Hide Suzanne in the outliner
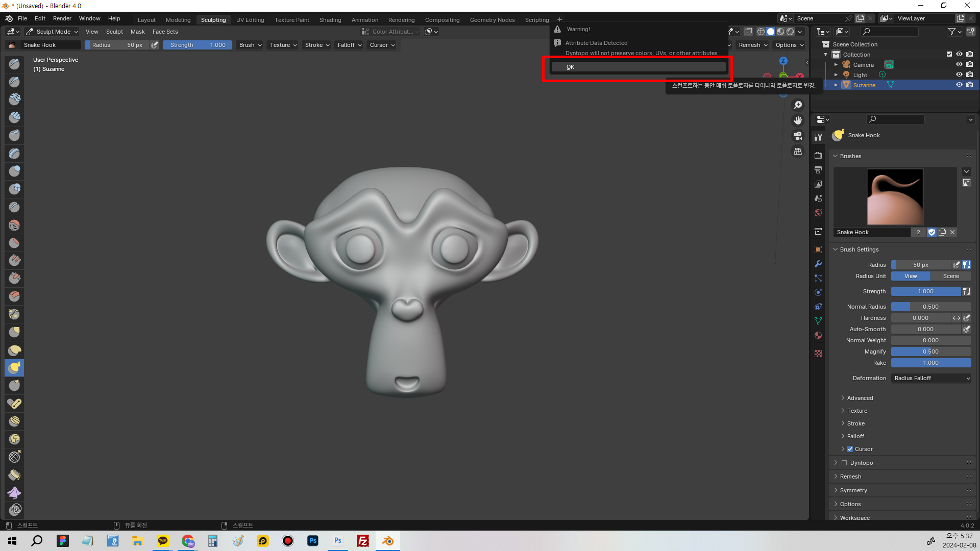Viewport: 980px width, 551px height. pyautogui.click(x=959, y=85)
